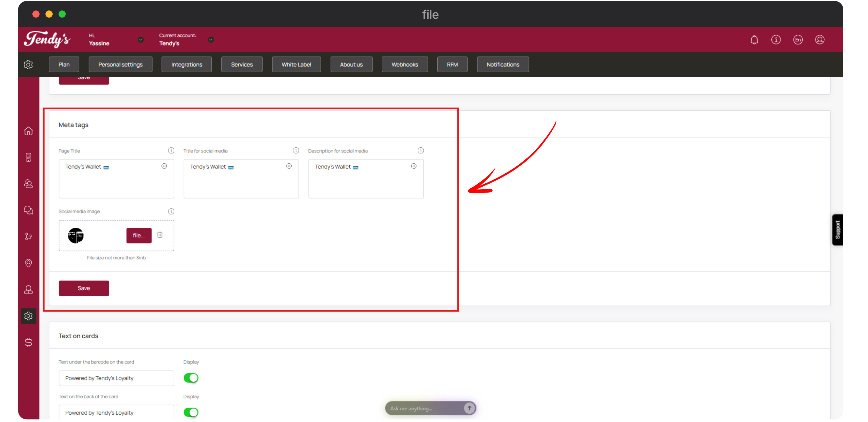This screenshot has height=422, width=868.
Task: Open the dollar billing sidebar icon
Action: pos(28,342)
